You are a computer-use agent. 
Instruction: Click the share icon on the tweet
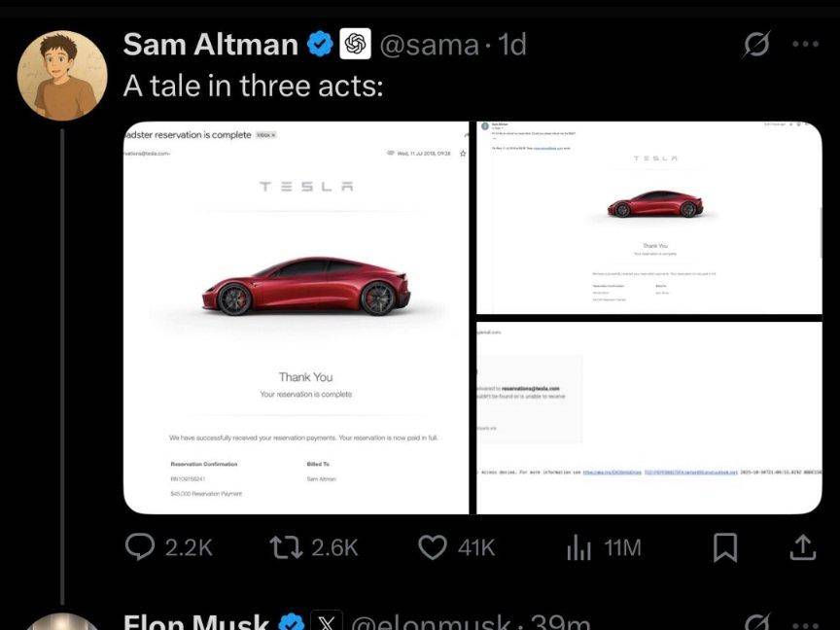tap(802, 548)
